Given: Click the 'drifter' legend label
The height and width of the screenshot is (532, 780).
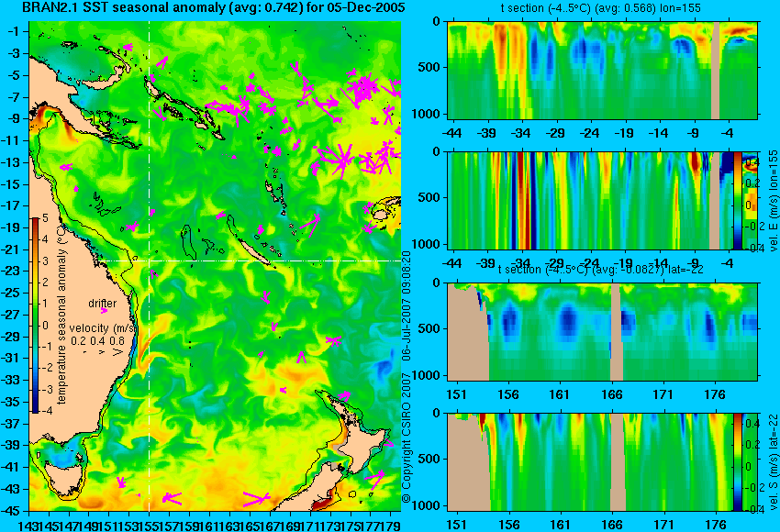Looking at the screenshot, I should [103, 304].
